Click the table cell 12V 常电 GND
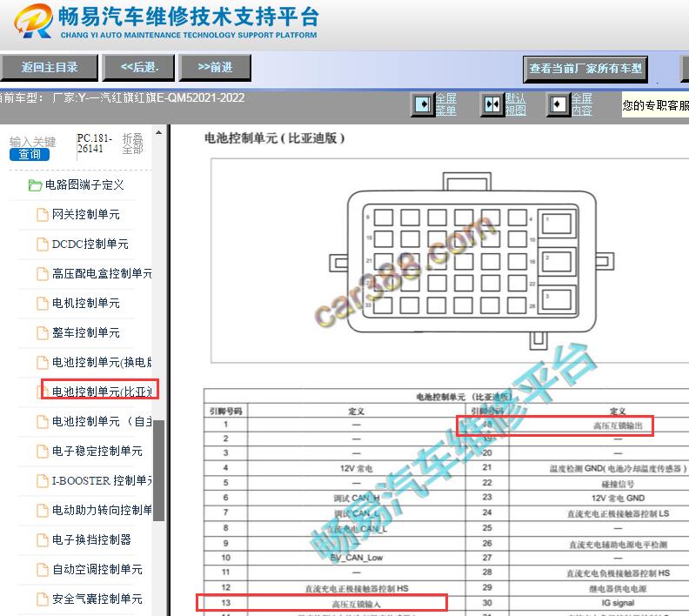 (x=618, y=499)
